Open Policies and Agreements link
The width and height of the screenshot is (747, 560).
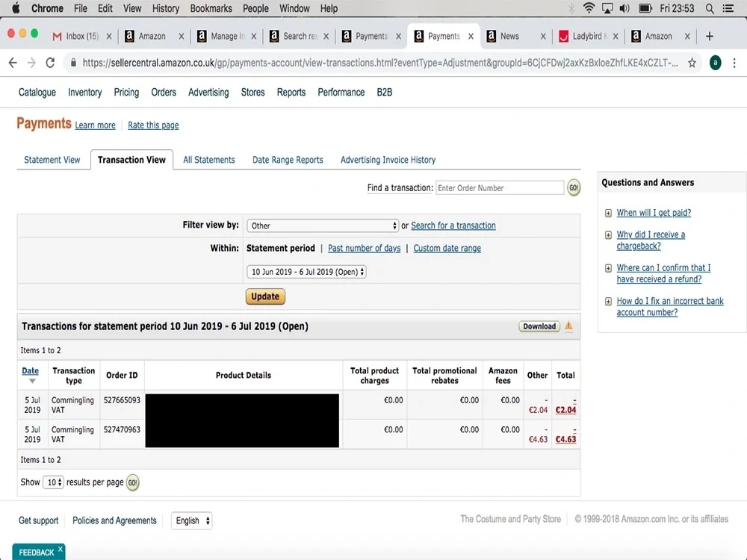114,520
